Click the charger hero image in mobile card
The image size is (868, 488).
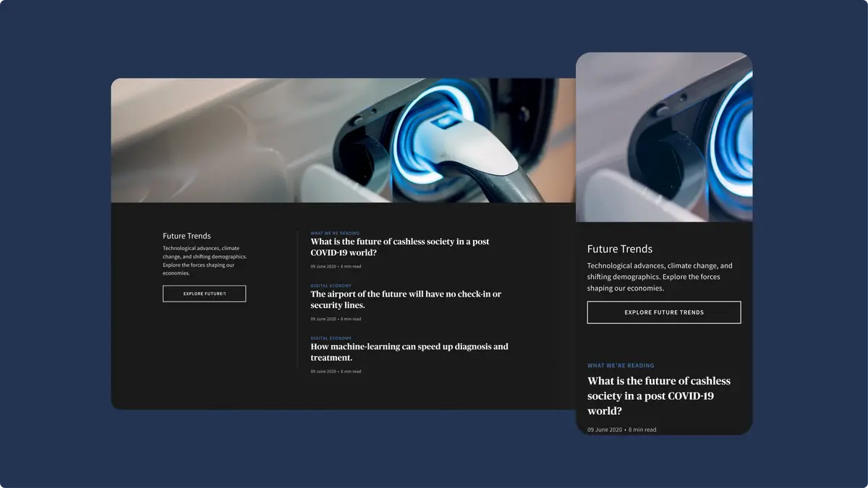[664, 137]
